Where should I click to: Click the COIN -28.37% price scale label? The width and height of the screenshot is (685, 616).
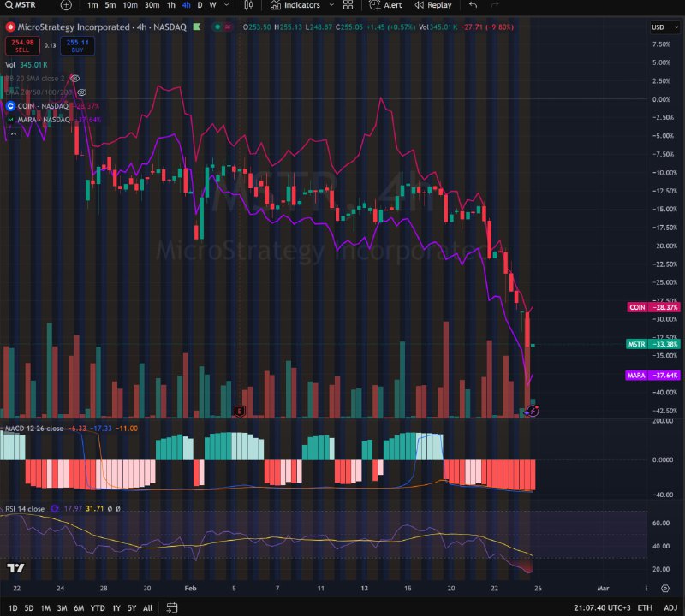pos(653,307)
